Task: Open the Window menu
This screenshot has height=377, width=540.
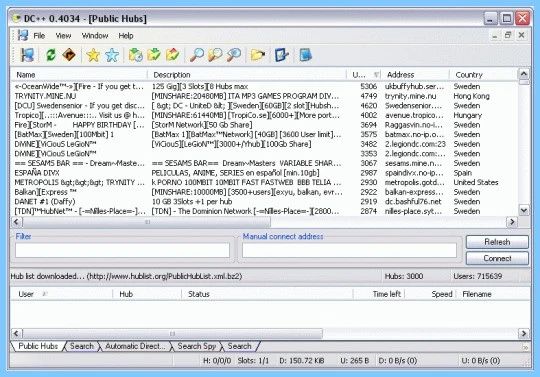Action: pyautogui.click(x=95, y=36)
